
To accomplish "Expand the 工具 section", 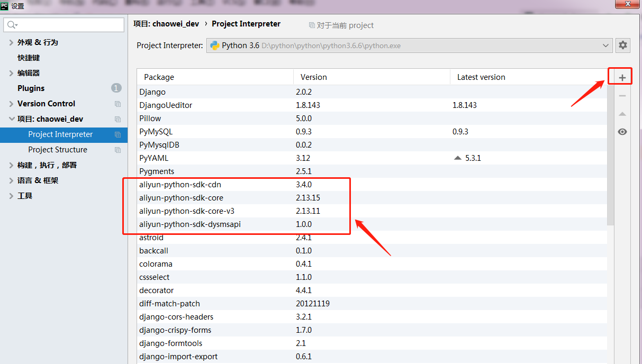I will click(x=11, y=196).
